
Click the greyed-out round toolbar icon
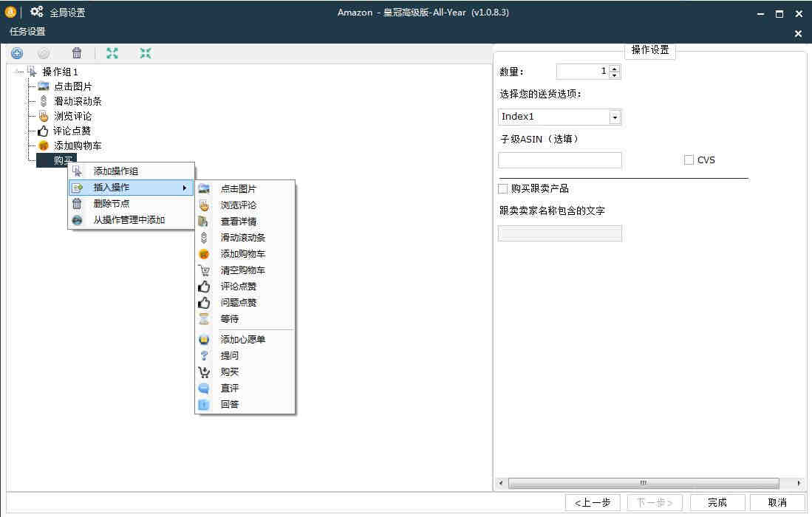click(44, 52)
